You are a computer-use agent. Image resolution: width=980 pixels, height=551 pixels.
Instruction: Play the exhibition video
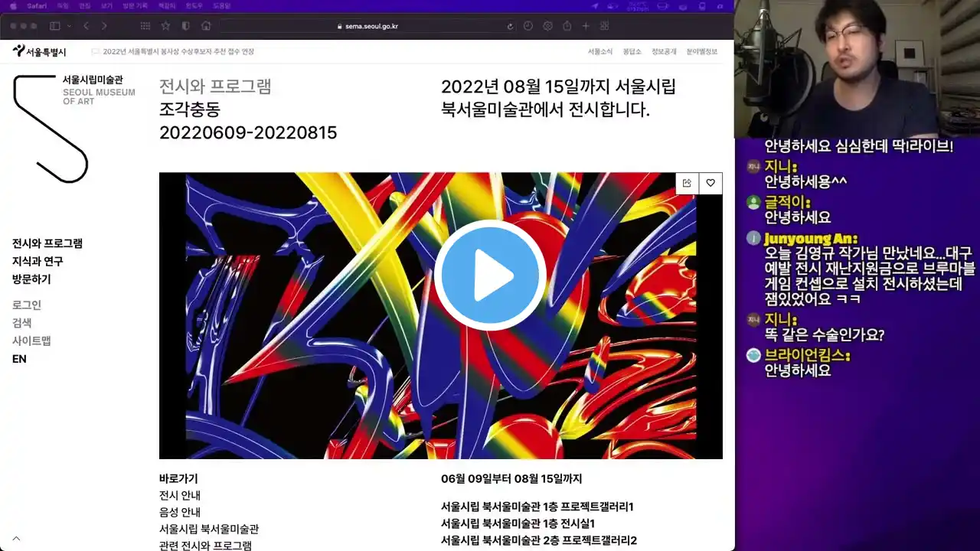pyautogui.click(x=490, y=275)
